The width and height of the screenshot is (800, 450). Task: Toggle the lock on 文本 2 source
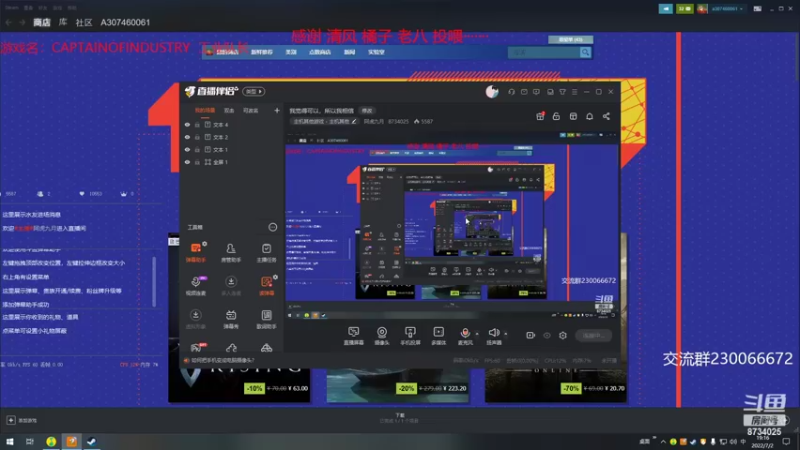[x=197, y=137]
